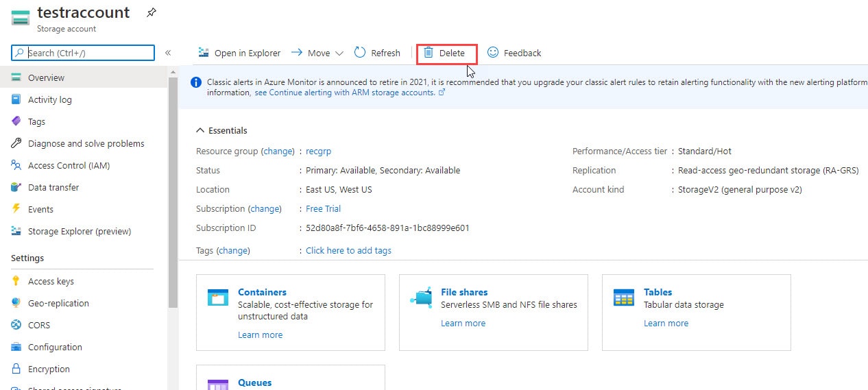Click the Containers tile icon

tap(217, 297)
